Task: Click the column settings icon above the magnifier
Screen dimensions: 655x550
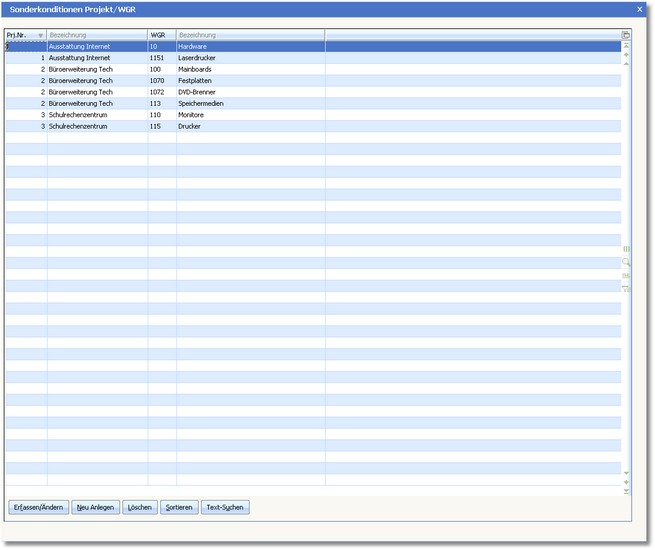Action: (x=627, y=248)
